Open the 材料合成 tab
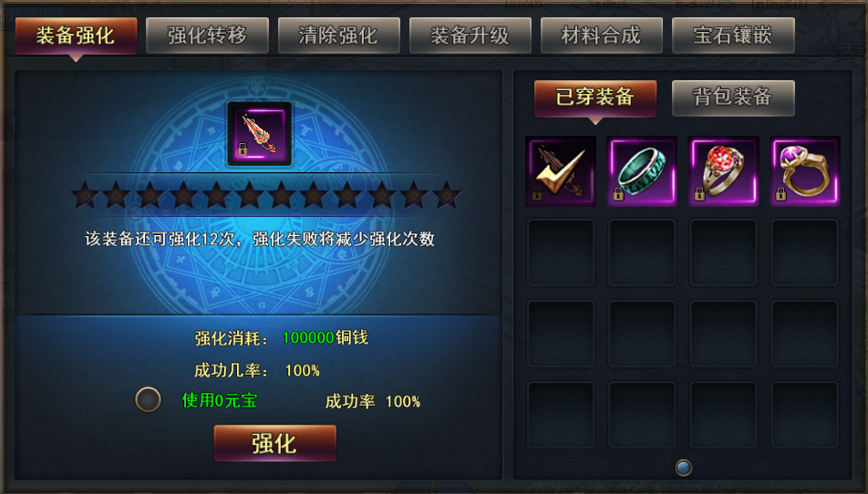The height and width of the screenshot is (494, 868). tap(601, 36)
